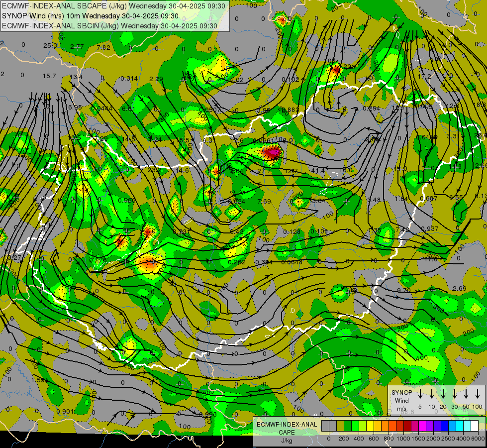Image resolution: width=487 pixels, height=448 pixels.
Task: Click the 0.937 value on the map
Action: pyautogui.click(x=430, y=229)
